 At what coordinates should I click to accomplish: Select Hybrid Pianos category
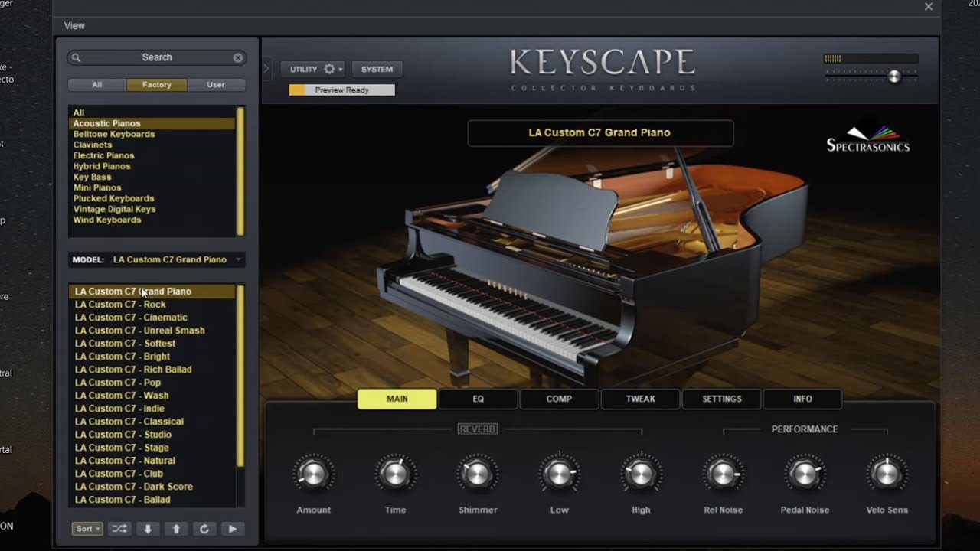coord(152,166)
